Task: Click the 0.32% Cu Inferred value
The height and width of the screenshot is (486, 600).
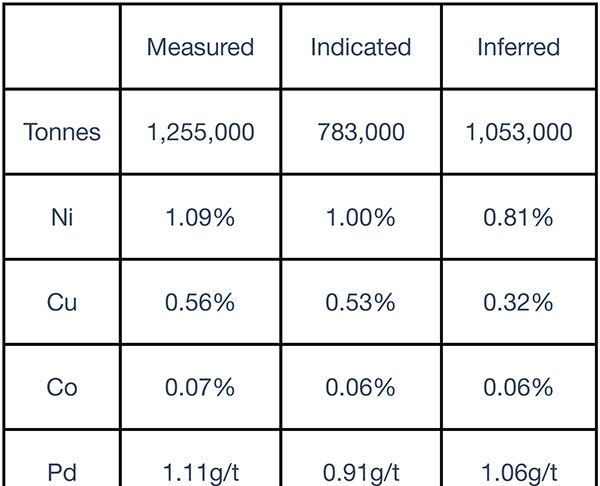Action: tap(519, 302)
